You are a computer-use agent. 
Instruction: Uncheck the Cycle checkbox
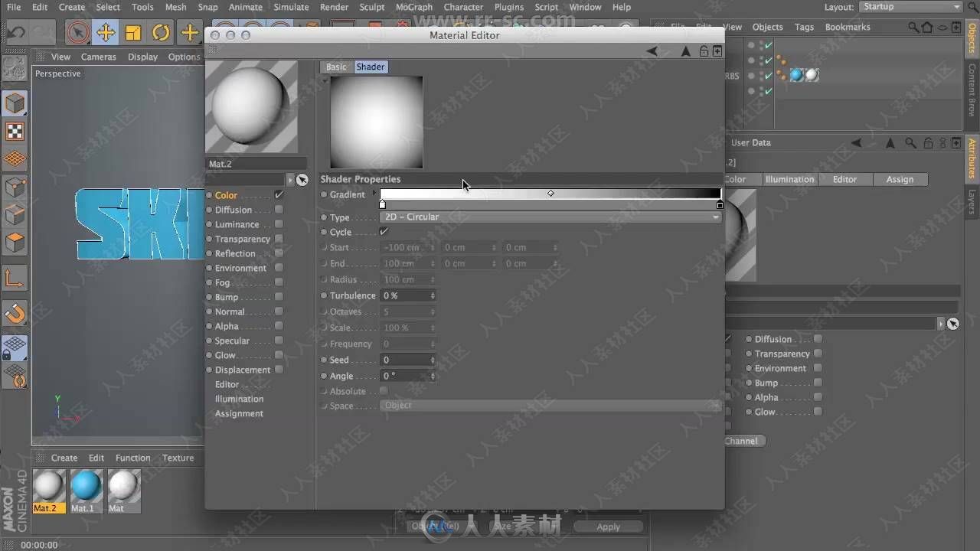[384, 232]
